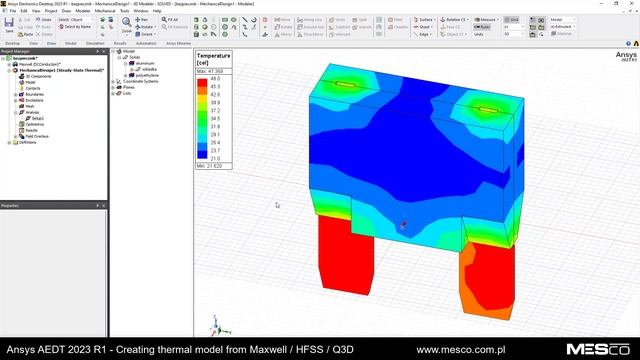Click the dark blue 21.0 legend color
This screenshot has height=360, width=640.
(x=202, y=155)
